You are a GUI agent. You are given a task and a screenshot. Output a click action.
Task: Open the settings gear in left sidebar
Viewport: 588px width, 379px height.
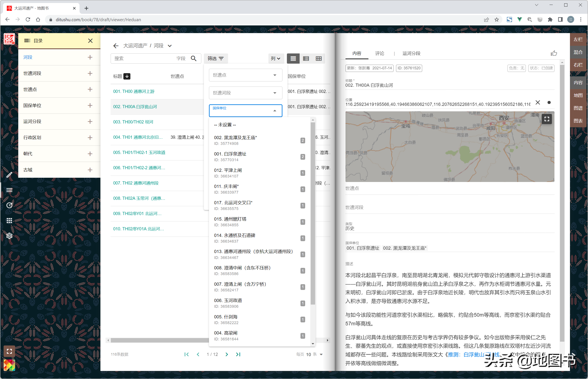point(9,236)
